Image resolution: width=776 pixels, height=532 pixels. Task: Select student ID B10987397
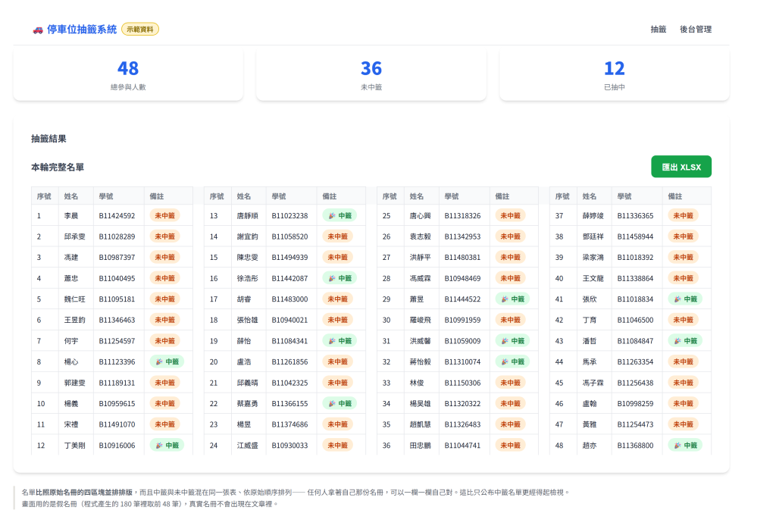coord(117,258)
